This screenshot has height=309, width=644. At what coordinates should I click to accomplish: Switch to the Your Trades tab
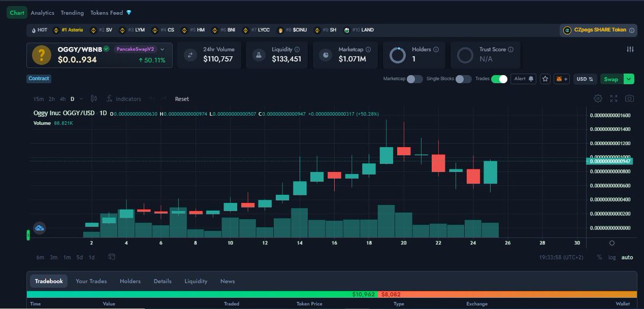pos(91,281)
